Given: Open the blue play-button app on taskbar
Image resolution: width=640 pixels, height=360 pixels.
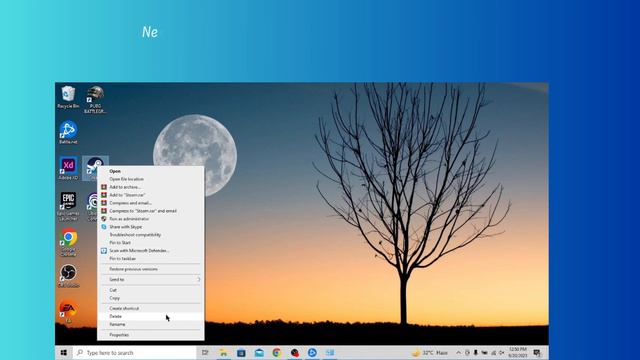Looking at the screenshot, I should pyautogui.click(x=312, y=353).
